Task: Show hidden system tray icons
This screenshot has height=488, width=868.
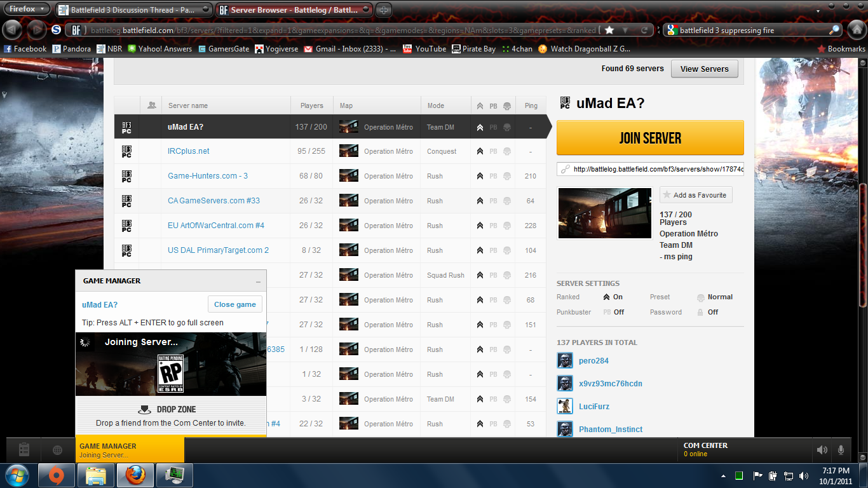Action: click(724, 475)
